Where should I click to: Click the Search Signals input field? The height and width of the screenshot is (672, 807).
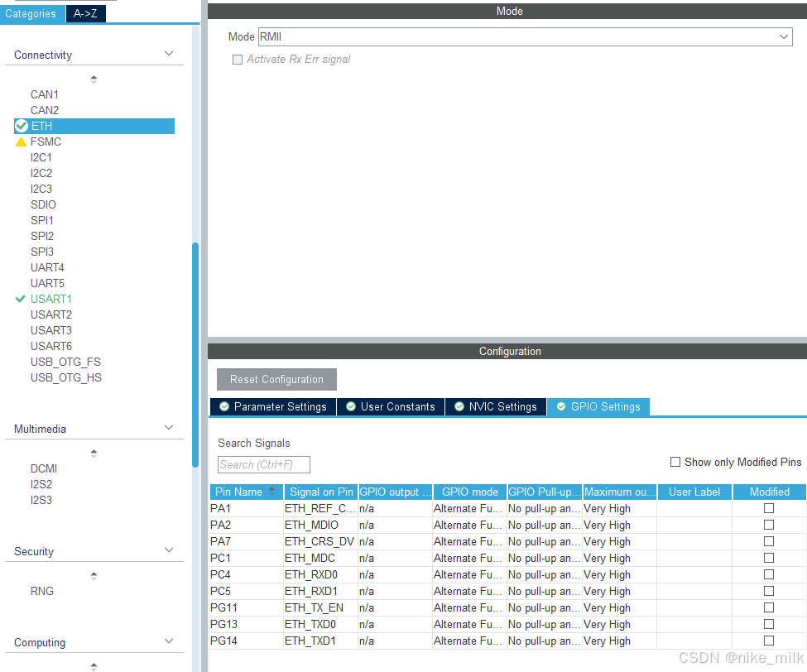pos(263,464)
